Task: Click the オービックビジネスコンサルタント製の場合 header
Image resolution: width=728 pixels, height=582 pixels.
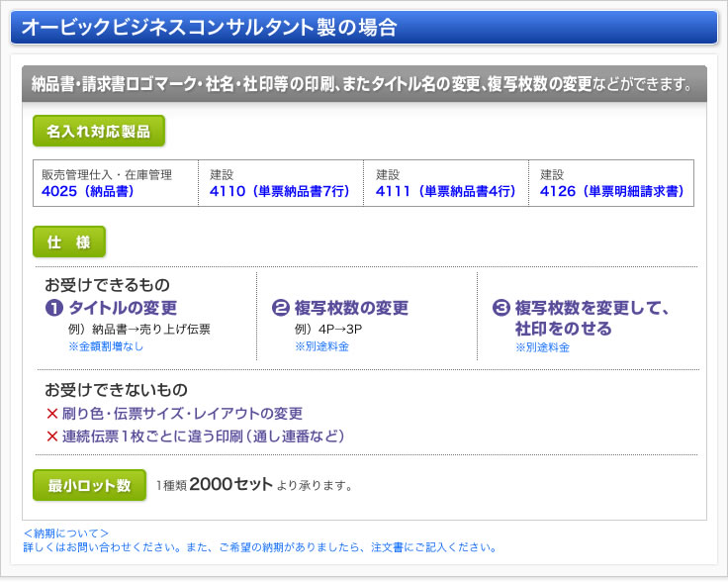Action: [x=364, y=27]
